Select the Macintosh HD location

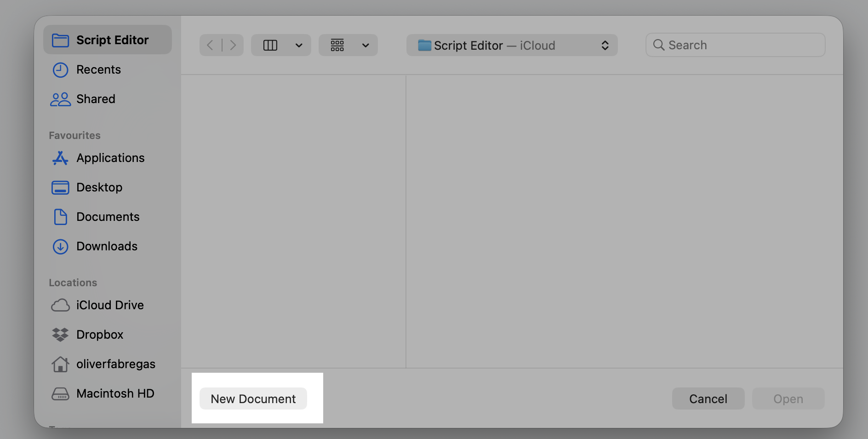[x=108, y=393]
